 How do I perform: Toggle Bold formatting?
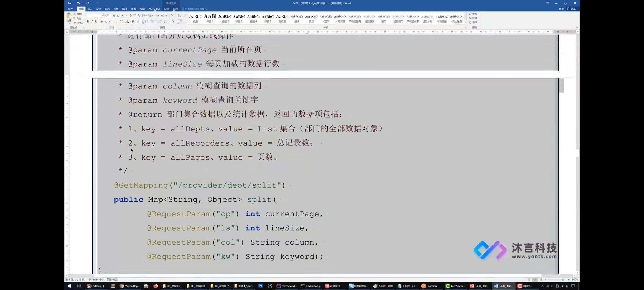click(88, 21)
